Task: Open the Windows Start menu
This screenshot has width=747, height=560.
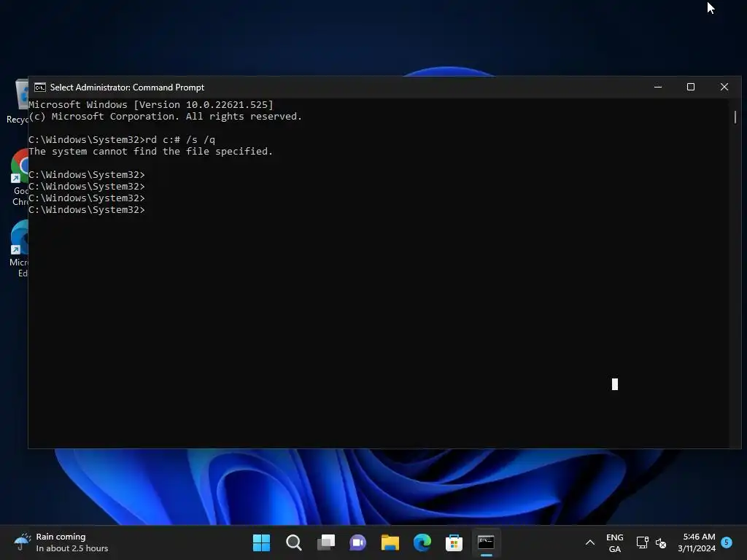Action: [261, 542]
